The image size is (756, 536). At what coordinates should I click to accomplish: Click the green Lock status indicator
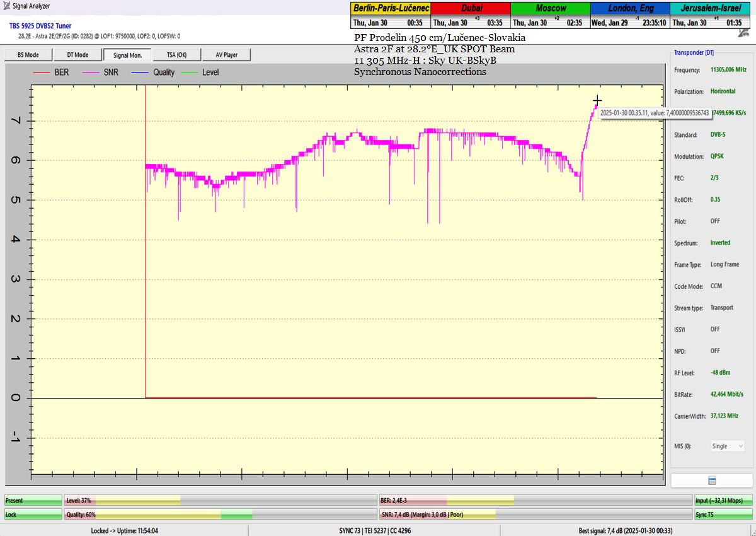(x=33, y=515)
